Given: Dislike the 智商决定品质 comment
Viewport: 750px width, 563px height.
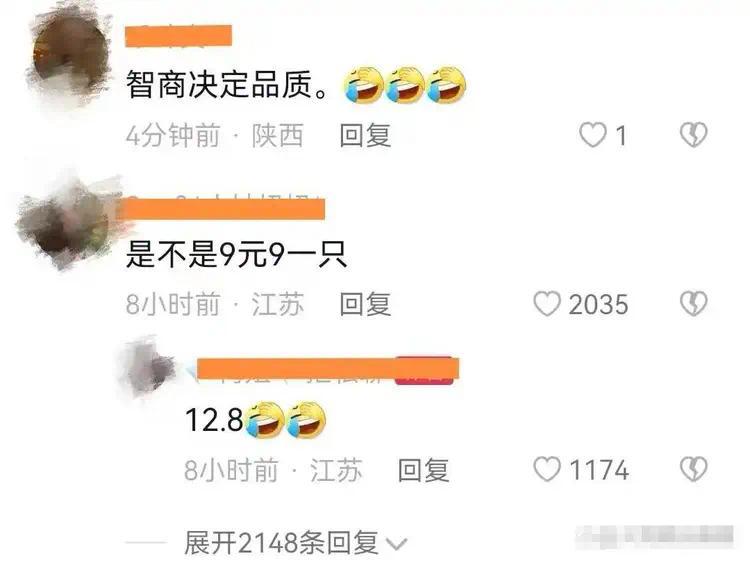Looking at the screenshot, I should (694, 135).
